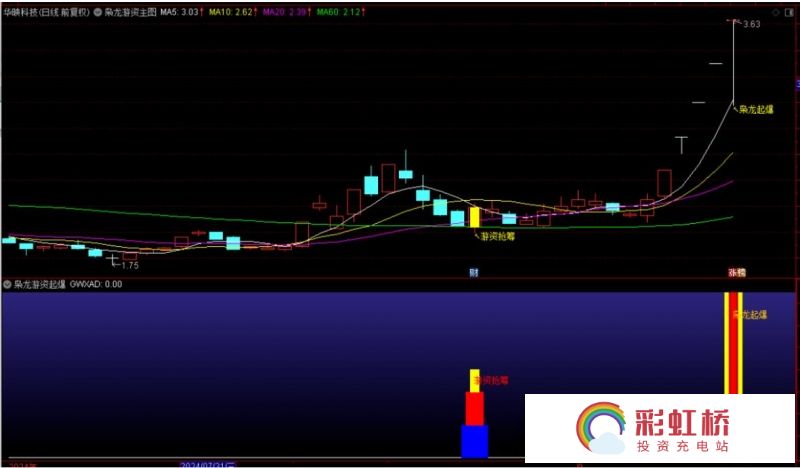Click the main chart indicator settings circle icon
The image size is (800, 468).
click(x=97, y=11)
